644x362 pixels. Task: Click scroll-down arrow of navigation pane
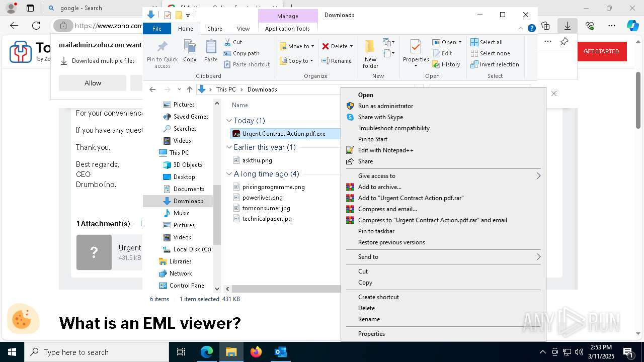pyautogui.click(x=217, y=289)
